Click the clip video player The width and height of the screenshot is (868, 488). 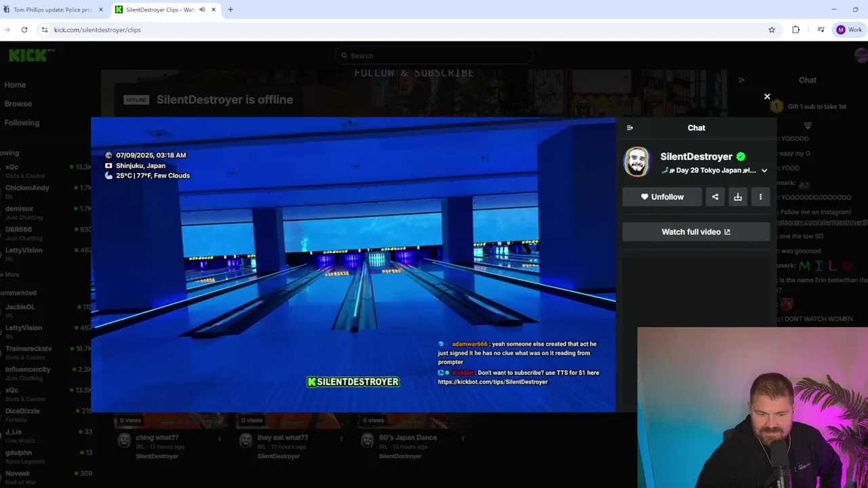353,264
